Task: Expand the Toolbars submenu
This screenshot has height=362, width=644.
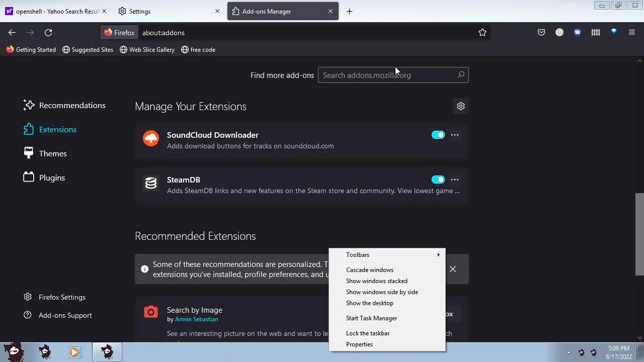Action: tap(387, 255)
